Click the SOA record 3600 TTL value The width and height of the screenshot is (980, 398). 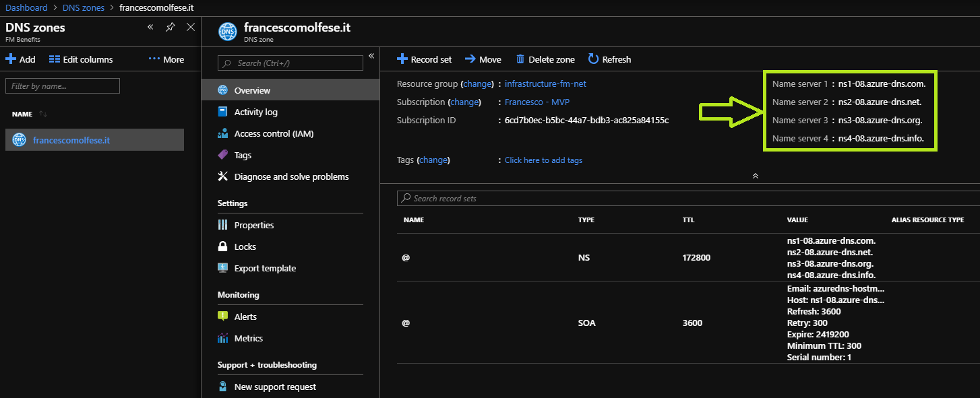(692, 323)
